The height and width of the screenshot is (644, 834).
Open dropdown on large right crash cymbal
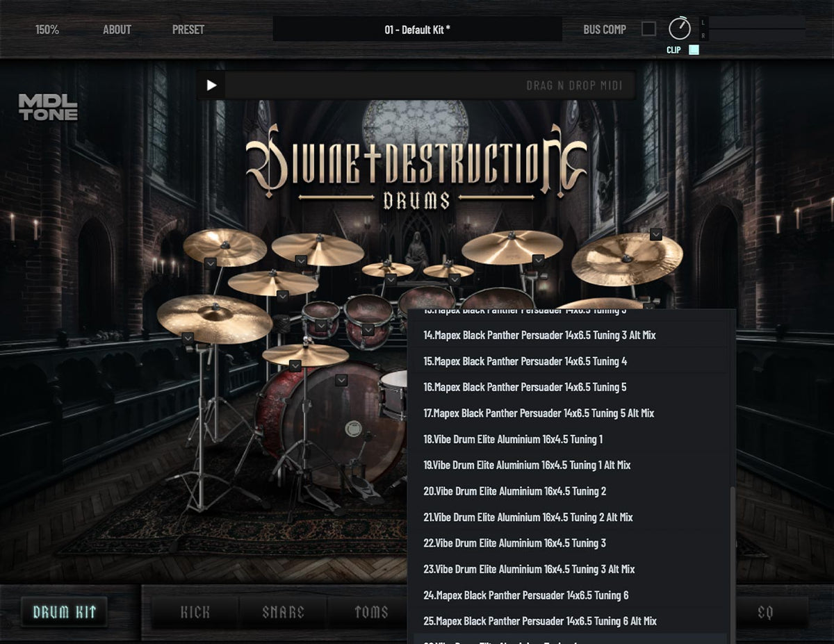pyautogui.click(x=538, y=260)
